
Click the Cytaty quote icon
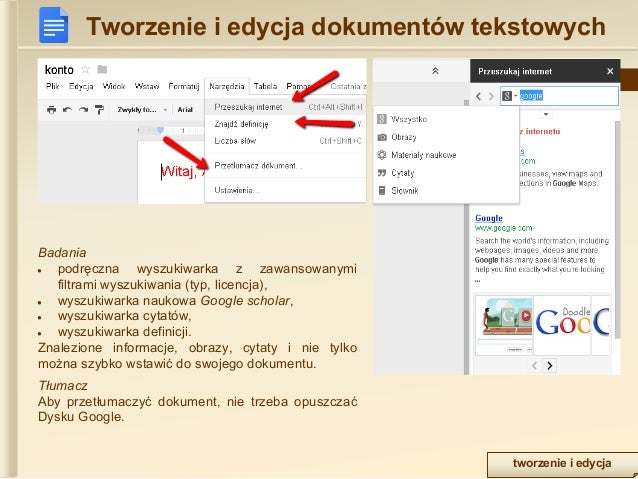coord(382,173)
